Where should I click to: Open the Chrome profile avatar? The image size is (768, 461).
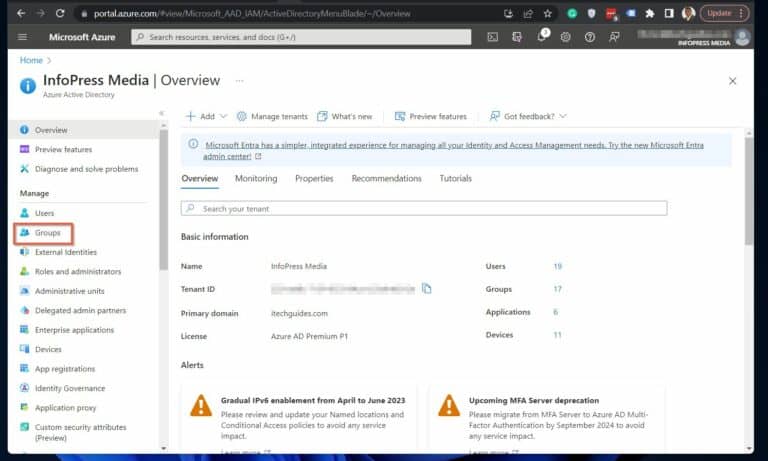pos(688,14)
